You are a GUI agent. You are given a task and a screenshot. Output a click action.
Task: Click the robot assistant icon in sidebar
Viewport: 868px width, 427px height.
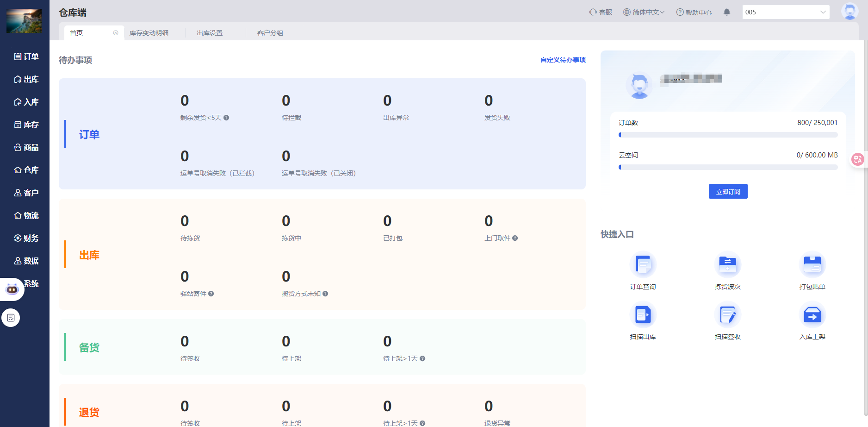click(12, 289)
